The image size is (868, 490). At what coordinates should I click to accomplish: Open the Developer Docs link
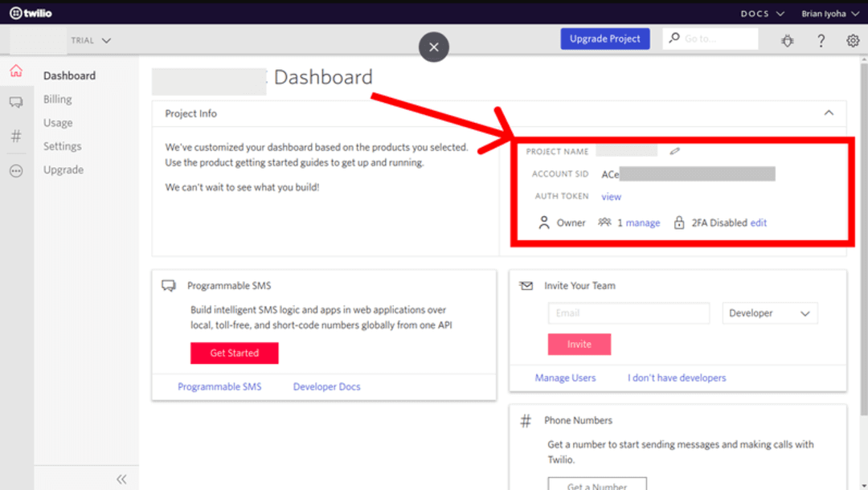click(x=326, y=386)
